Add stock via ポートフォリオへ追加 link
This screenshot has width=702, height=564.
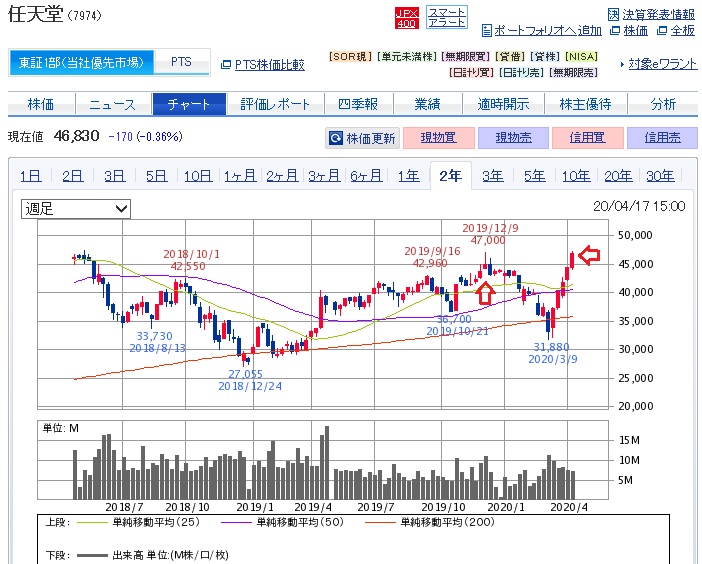pyautogui.click(x=548, y=31)
